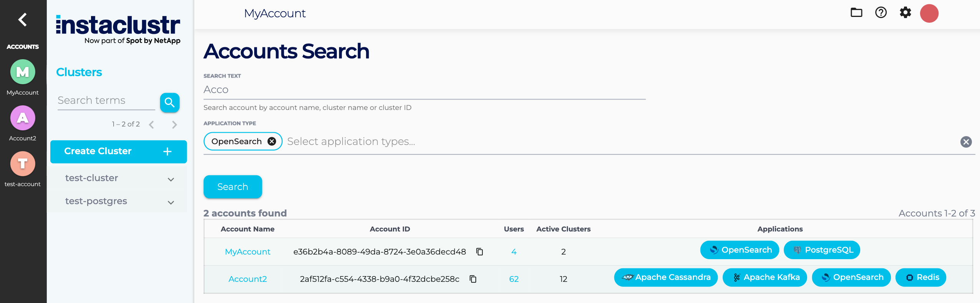Viewport: 980px width, 303px height.
Task: Open the MyAccount link in results
Action: coord(247,252)
